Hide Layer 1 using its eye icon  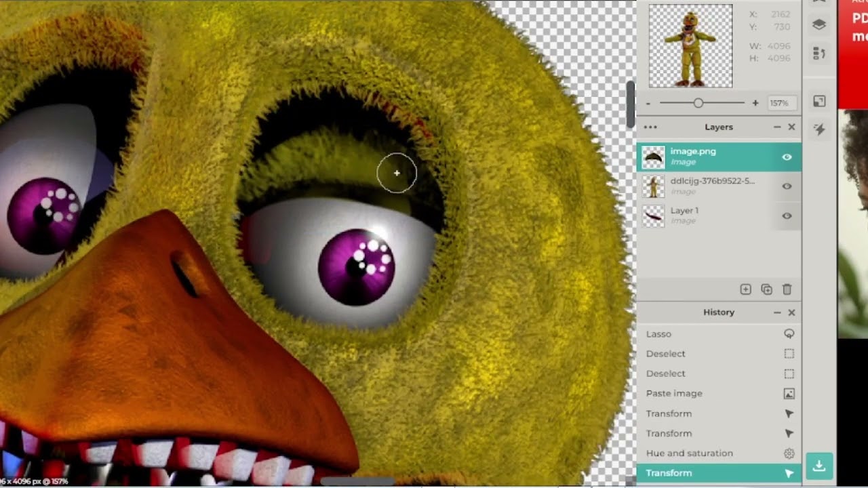pos(787,216)
